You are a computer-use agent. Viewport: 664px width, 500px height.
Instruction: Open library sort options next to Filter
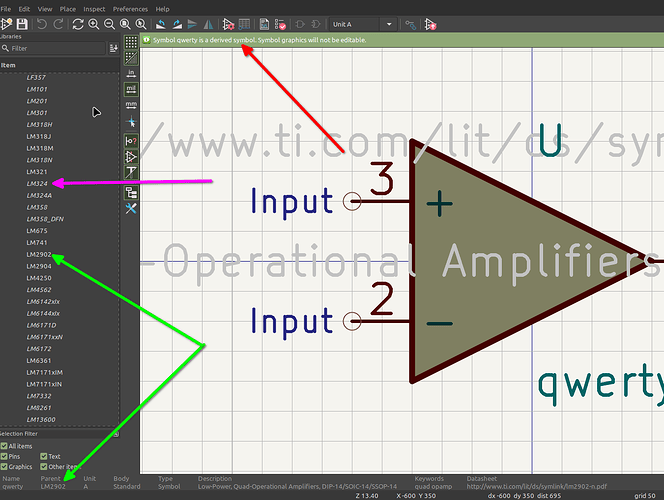pyautogui.click(x=112, y=48)
